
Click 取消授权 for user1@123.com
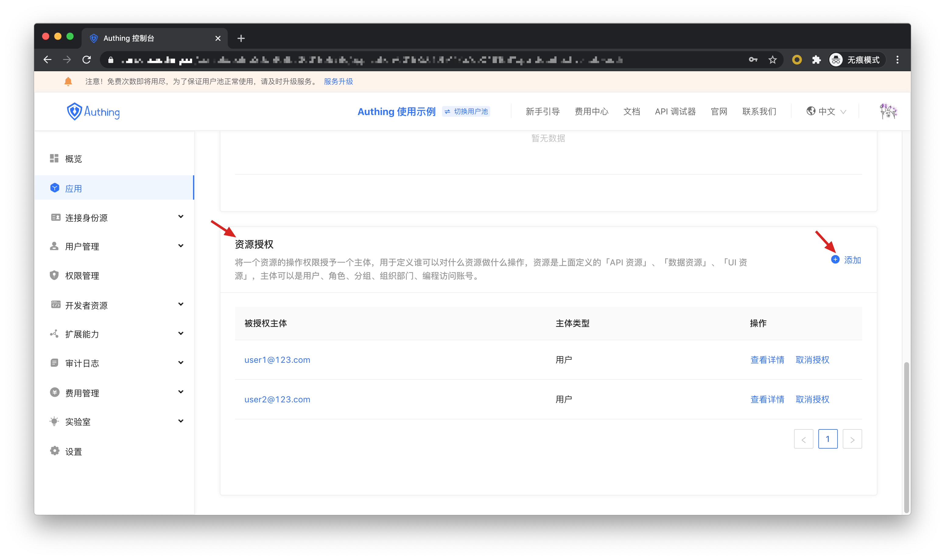(812, 360)
